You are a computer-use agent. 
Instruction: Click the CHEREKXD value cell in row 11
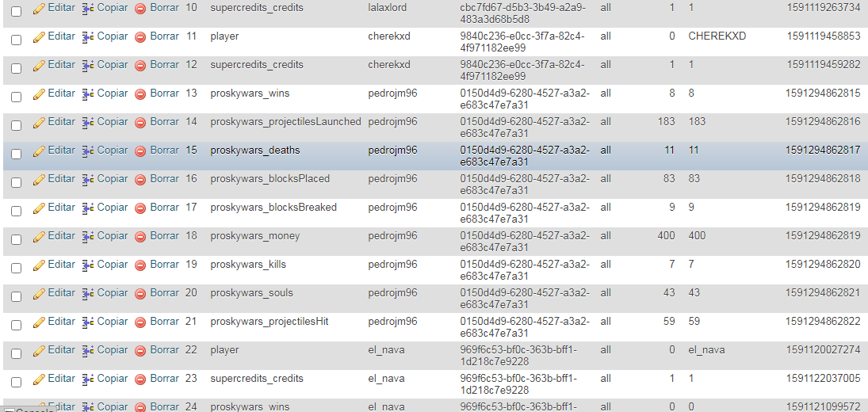tap(717, 36)
